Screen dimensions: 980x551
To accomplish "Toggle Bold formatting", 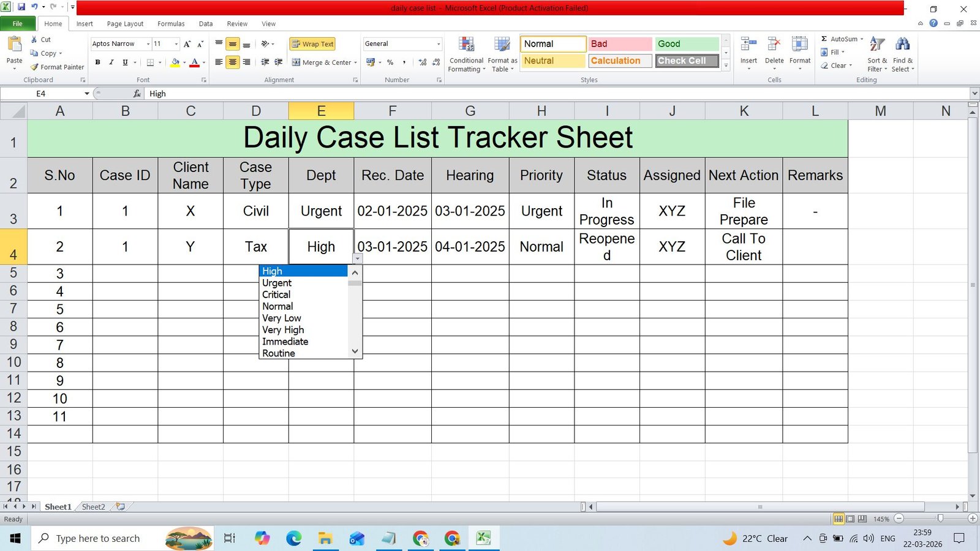I will 97,62.
